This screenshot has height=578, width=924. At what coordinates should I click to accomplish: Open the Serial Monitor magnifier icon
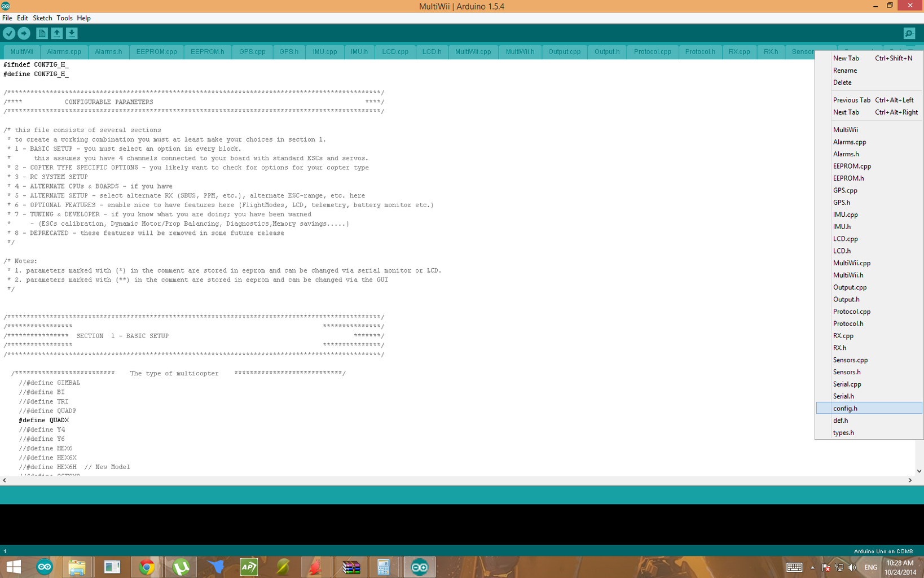click(909, 33)
